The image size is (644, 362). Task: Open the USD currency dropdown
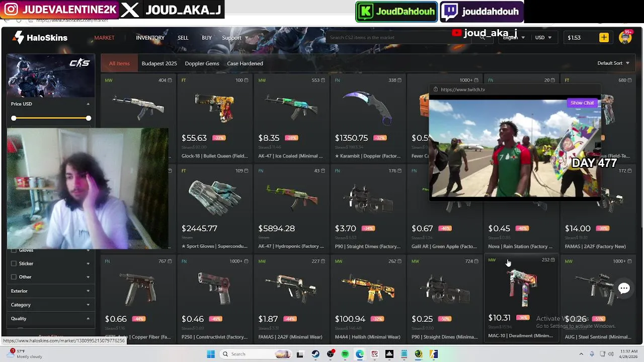coord(543,38)
